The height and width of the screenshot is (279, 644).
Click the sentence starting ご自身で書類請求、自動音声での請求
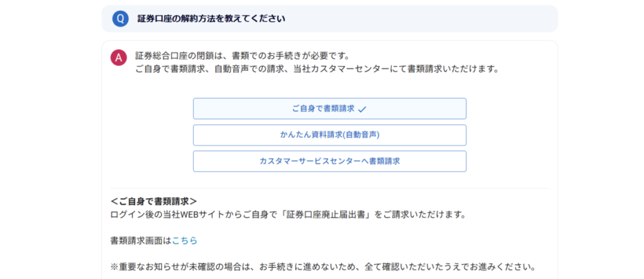317,69
